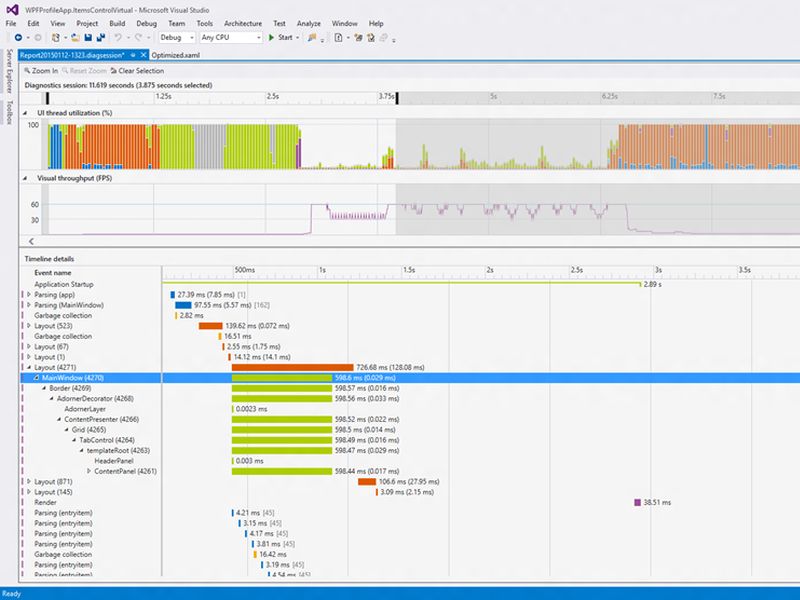Viewport: 800px width, 600px height.
Task: Open the Architecture menu
Action: tap(243, 23)
